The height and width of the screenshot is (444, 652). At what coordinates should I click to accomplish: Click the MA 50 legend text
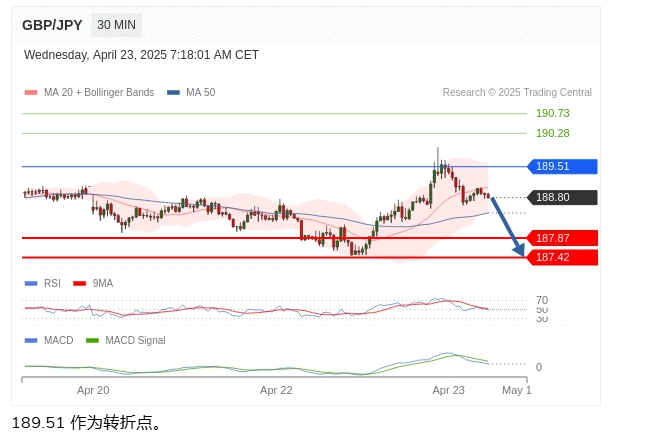coord(200,92)
